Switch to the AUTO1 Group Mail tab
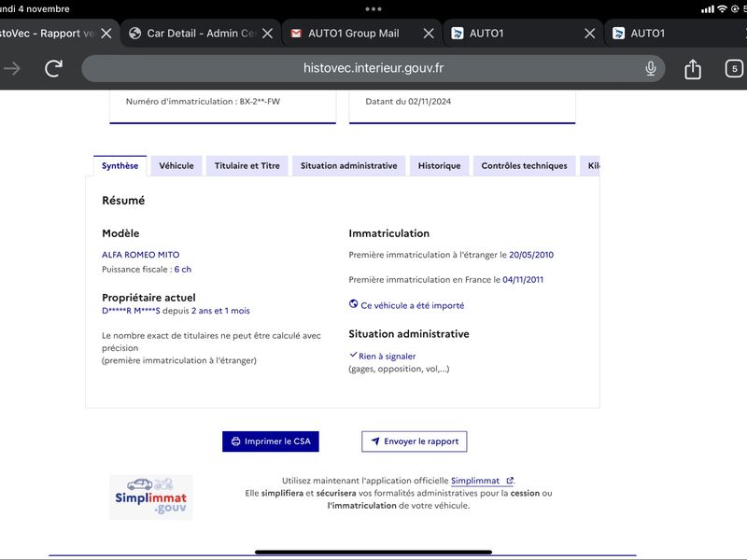747x560 pixels. tap(354, 34)
